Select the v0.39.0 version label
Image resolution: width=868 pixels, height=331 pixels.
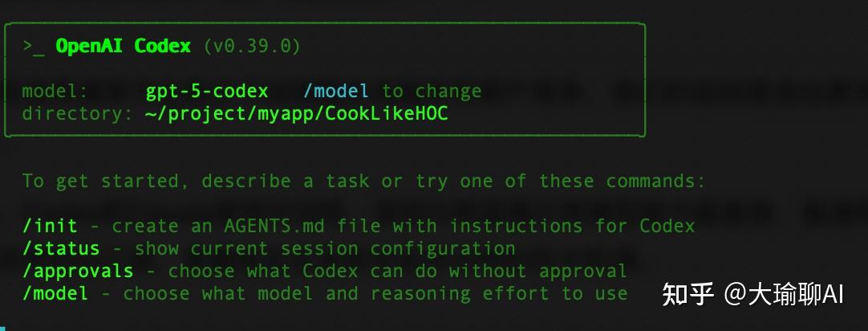(x=252, y=47)
